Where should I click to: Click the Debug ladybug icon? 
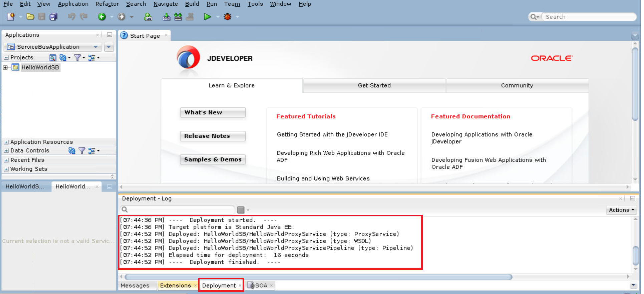point(228,17)
